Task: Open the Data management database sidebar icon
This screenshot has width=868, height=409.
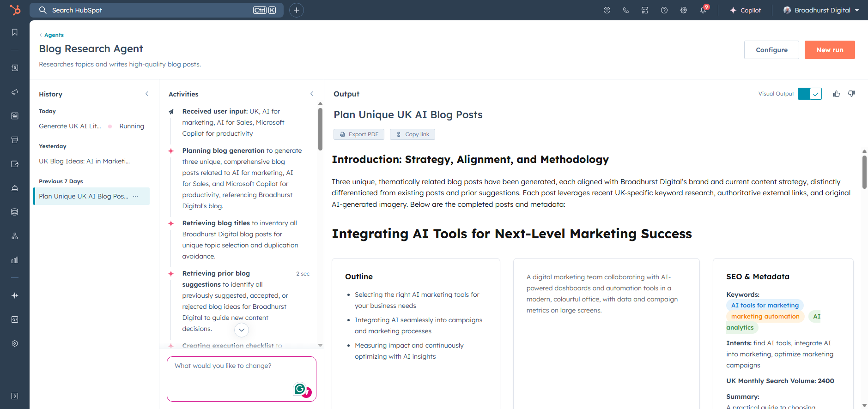Action: coord(15,212)
